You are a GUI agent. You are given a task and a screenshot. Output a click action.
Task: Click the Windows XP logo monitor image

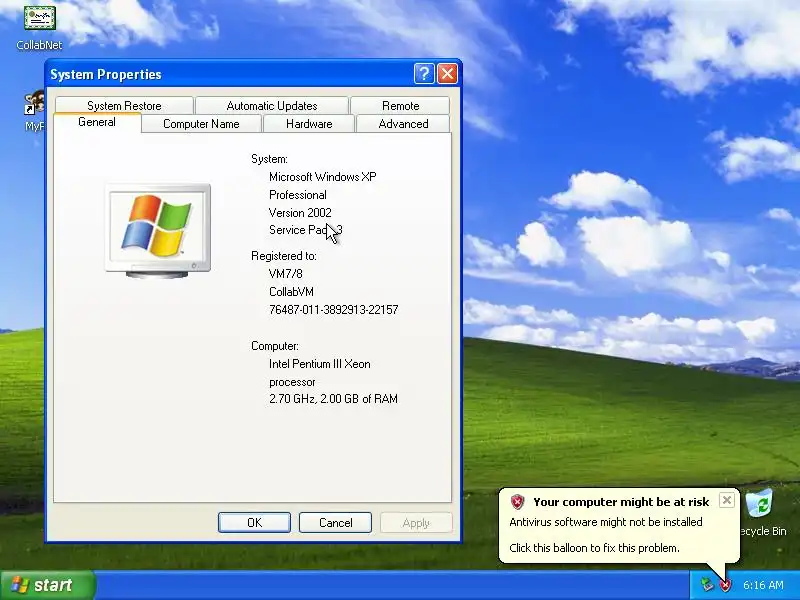(x=158, y=231)
